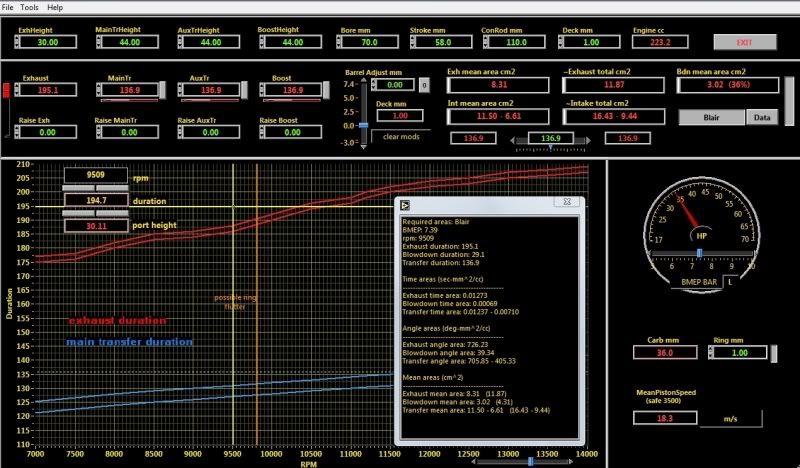Viewport: 800px width, 468px height.
Task: Click the Bore mm stepper arrows
Action: 339,42
